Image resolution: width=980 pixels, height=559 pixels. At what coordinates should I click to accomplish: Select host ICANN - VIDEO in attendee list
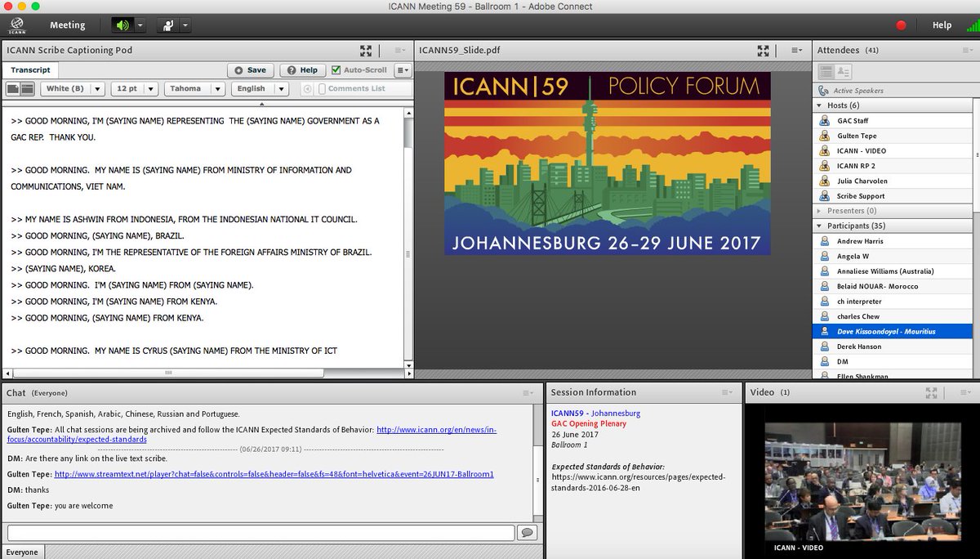[x=893, y=150]
